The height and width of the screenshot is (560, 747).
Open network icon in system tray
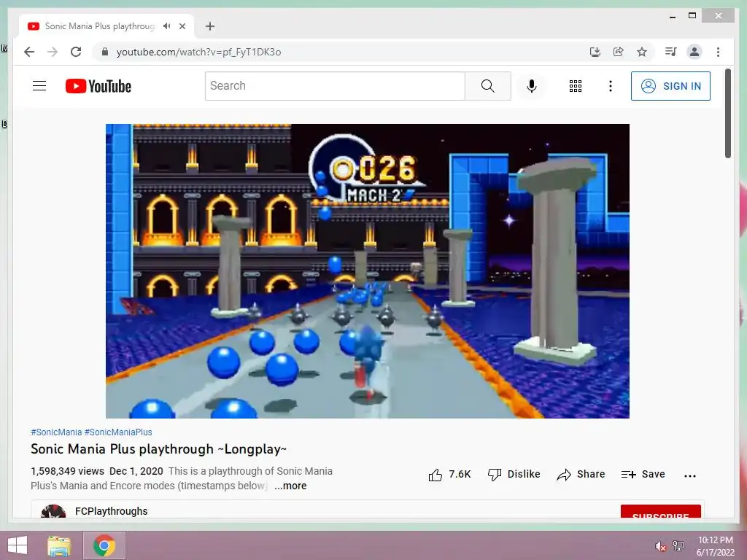click(678, 546)
